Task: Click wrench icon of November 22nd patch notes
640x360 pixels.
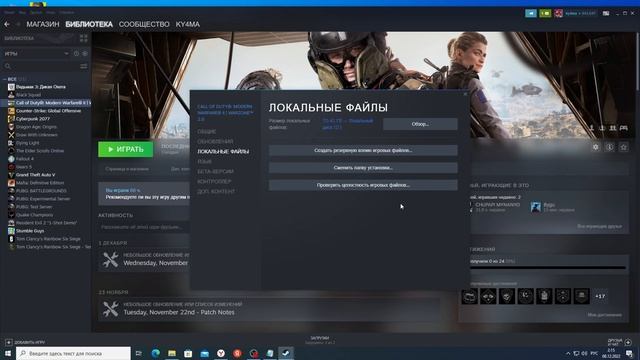Action: (110, 309)
